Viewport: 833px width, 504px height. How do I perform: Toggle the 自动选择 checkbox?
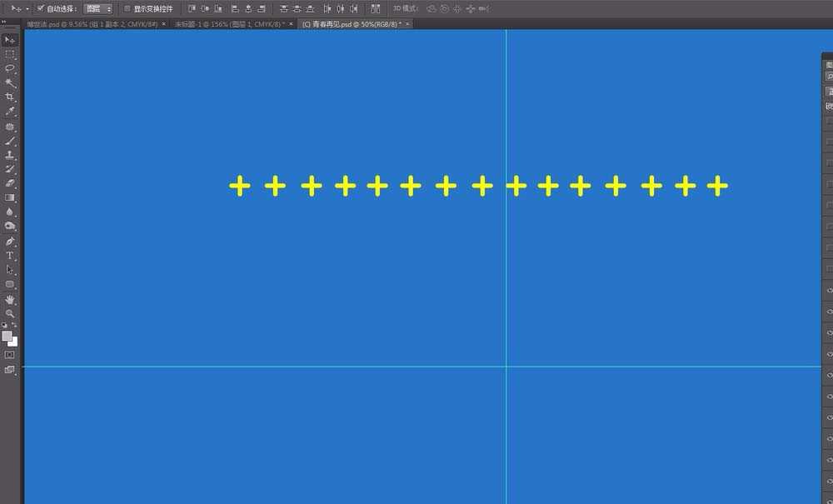click(x=41, y=8)
